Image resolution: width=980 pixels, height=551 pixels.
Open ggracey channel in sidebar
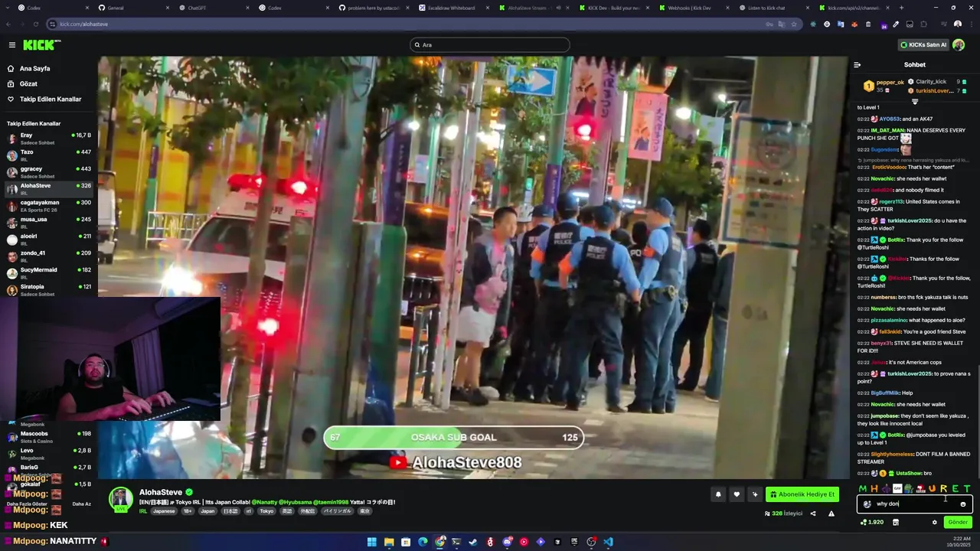pyautogui.click(x=49, y=172)
